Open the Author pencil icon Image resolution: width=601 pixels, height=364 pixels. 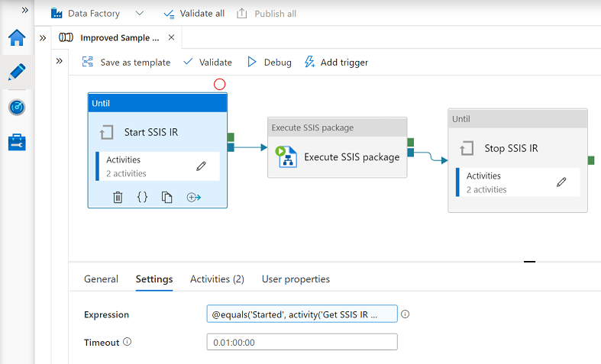[x=17, y=72]
